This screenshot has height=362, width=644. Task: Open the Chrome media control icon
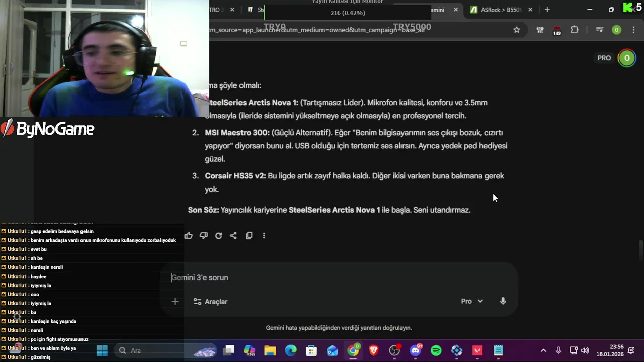point(599,30)
